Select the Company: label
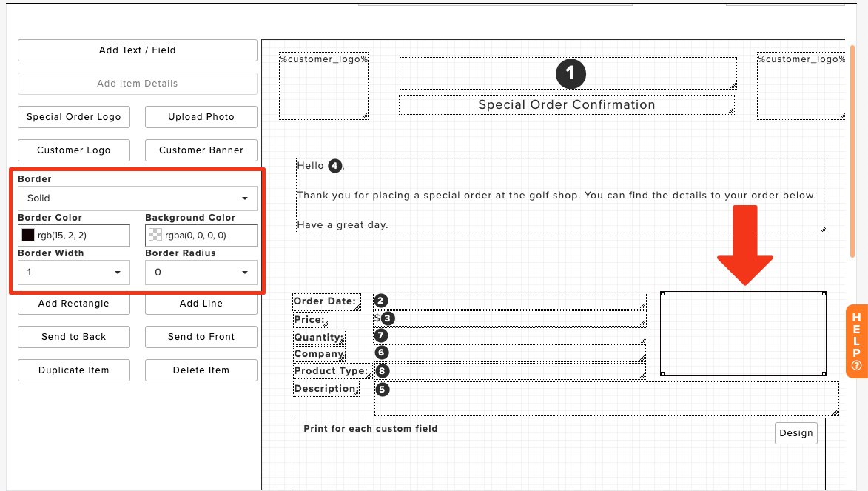This screenshot has height=491, width=868. point(320,354)
